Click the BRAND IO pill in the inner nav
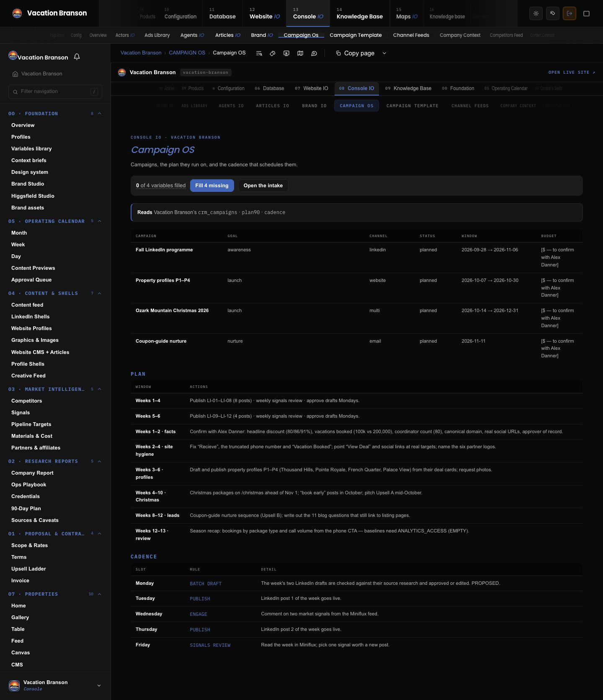Image resolution: width=603 pixels, height=700 pixels. (x=314, y=106)
